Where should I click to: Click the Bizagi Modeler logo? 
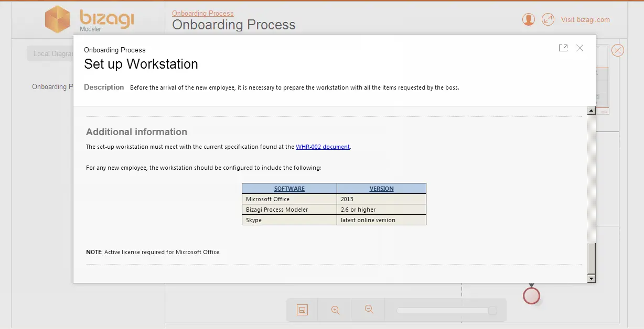coord(89,19)
